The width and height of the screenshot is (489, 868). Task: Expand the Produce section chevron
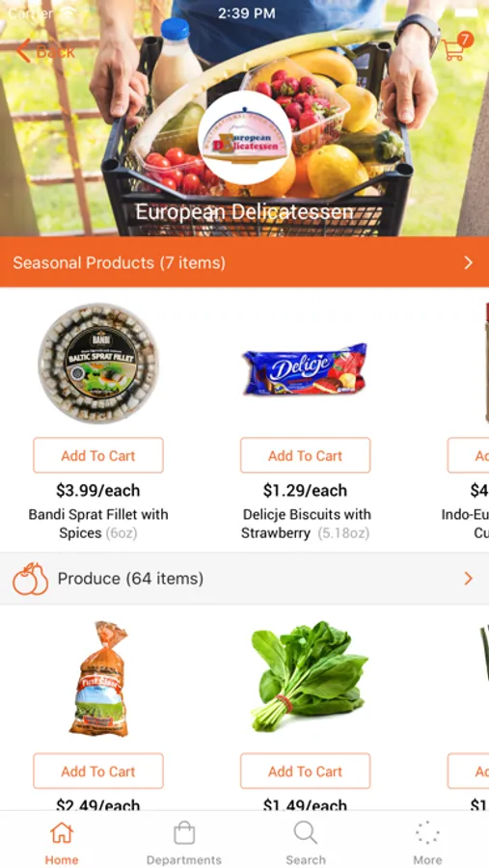(x=469, y=579)
